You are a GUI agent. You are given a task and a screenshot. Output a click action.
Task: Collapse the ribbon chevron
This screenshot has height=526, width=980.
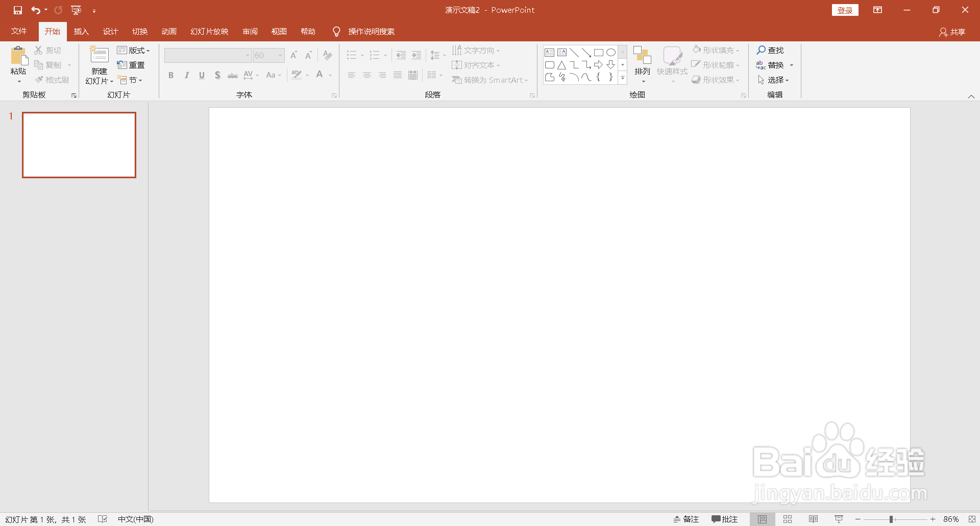(971, 96)
